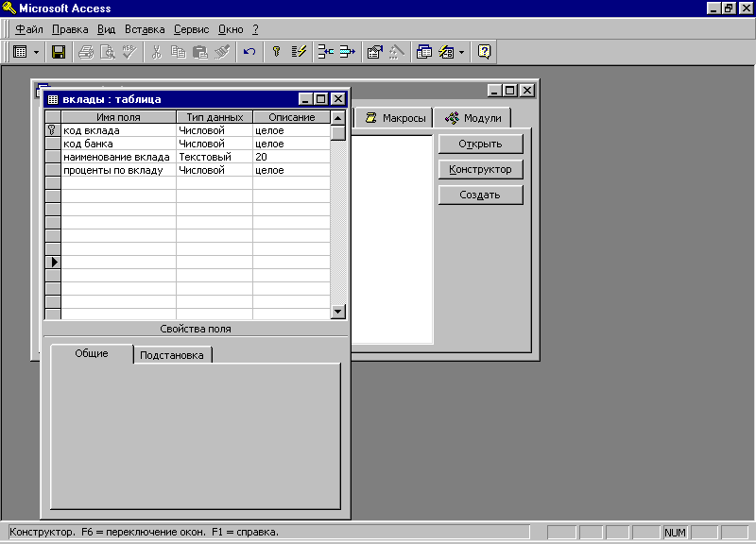
Task: Click the field cell "наименование вклада"
Action: pyautogui.click(x=119, y=157)
